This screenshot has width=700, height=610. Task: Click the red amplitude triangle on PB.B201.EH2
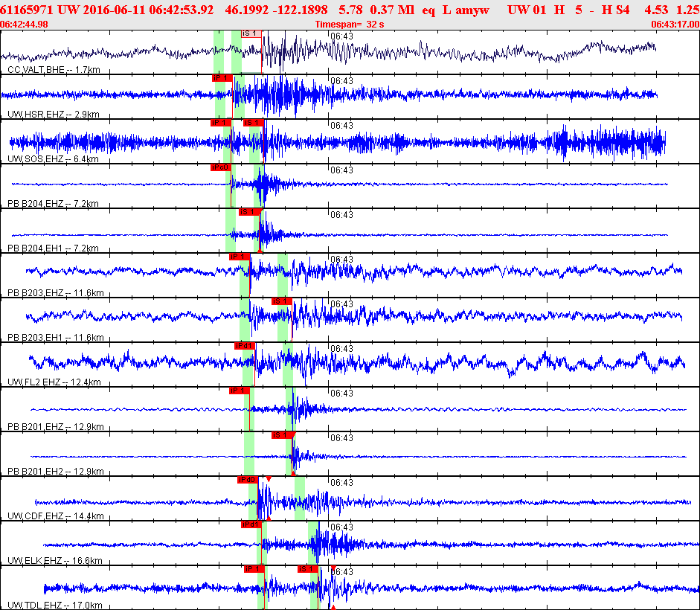[293, 473]
